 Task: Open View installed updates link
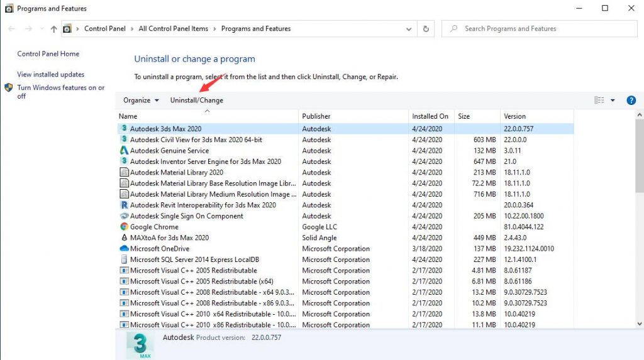point(50,74)
